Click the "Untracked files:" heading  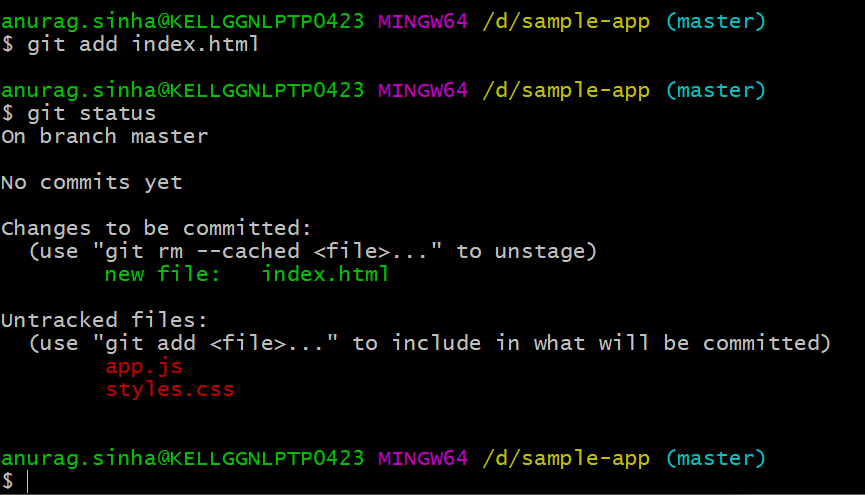pos(104,320)
